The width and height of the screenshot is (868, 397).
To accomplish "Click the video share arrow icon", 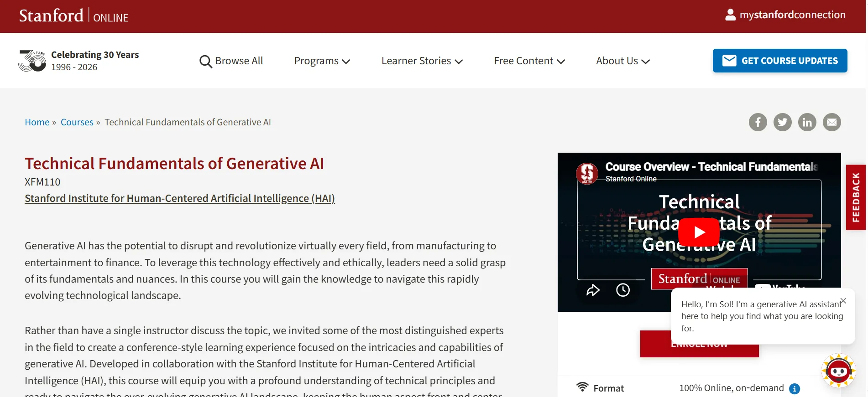I will tap(593, 290).
